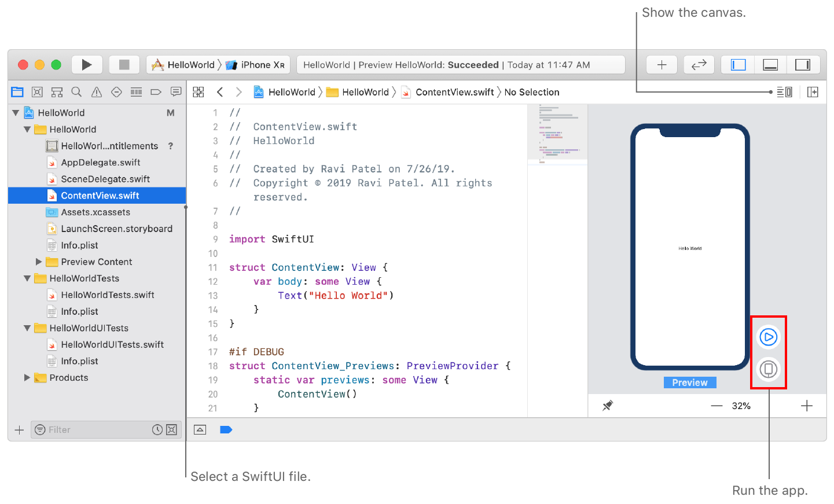Screen dimensions: 834x504
Task: Click Preview on Device button
Action: click(x=768, y=369)
